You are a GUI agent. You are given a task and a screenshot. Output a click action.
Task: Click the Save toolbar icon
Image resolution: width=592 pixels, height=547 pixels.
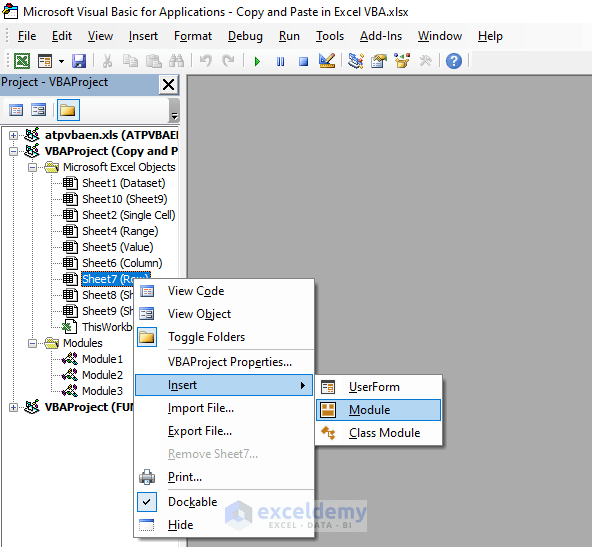click(x=79, y=61)
